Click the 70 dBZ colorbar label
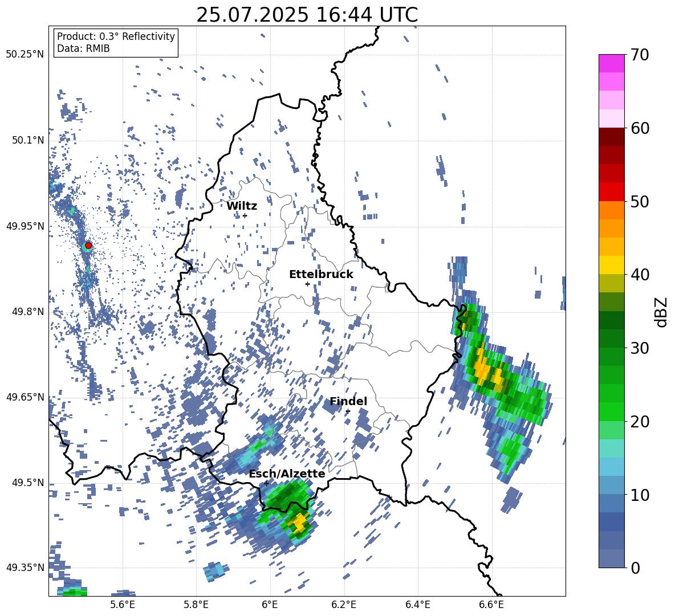The width and height of the screenshot is (675, 616). pos(640,55)
